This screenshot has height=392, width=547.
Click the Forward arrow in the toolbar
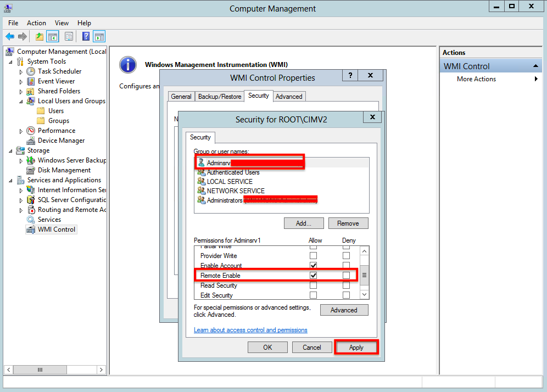pyautogui.click(x=23, y=36)
